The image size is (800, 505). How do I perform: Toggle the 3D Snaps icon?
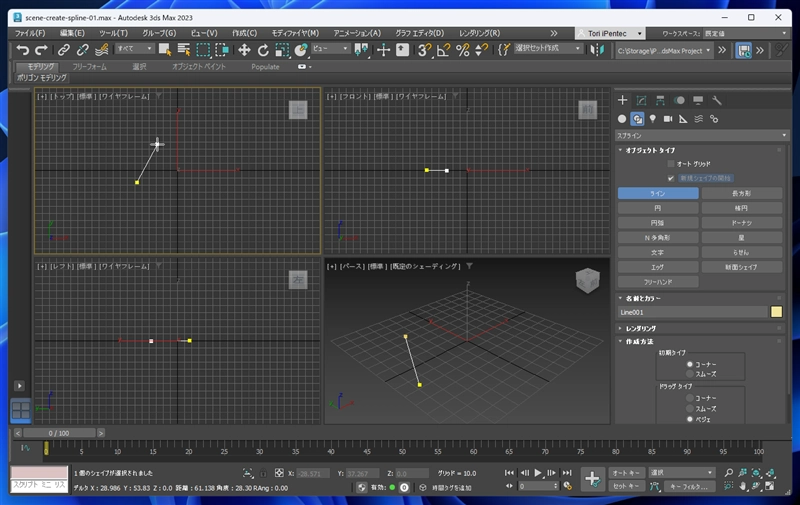[x=424, y=49]
